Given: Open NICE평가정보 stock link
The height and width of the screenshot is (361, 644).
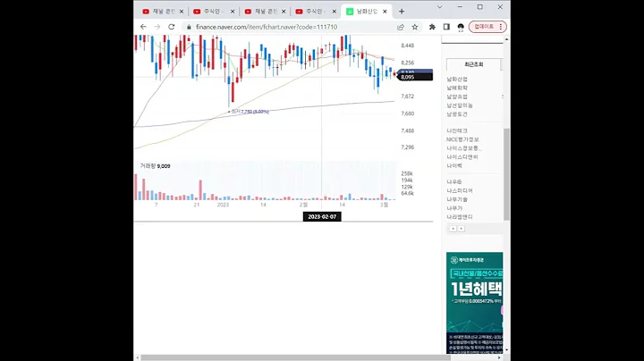Looking at the screenshot, I should [x=462, y=139].
